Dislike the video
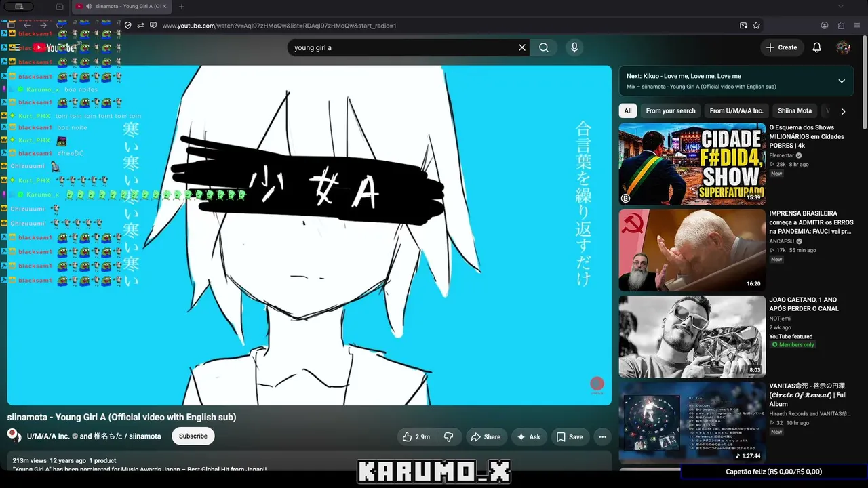Screen dimensions: 868x488 coord(448,437)
